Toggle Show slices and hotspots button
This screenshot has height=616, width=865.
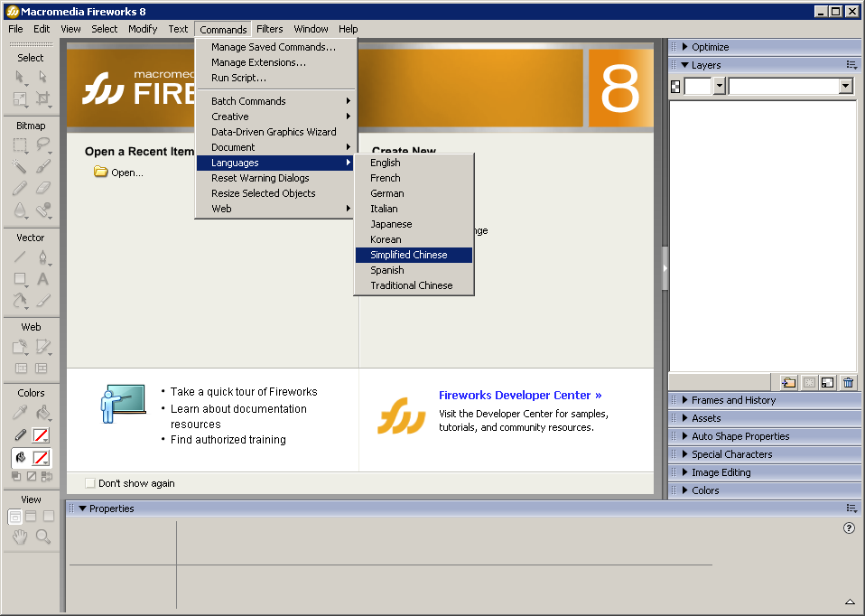tap(42, 369)
